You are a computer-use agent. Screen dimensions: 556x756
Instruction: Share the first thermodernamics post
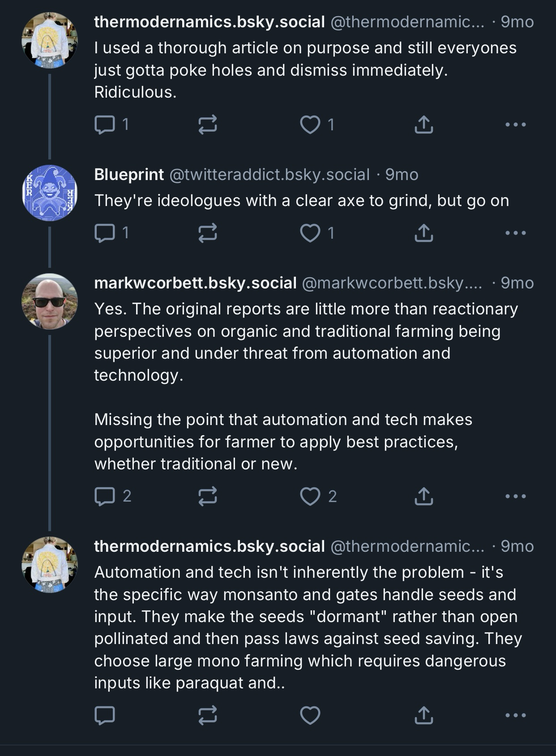coord(423,125)
